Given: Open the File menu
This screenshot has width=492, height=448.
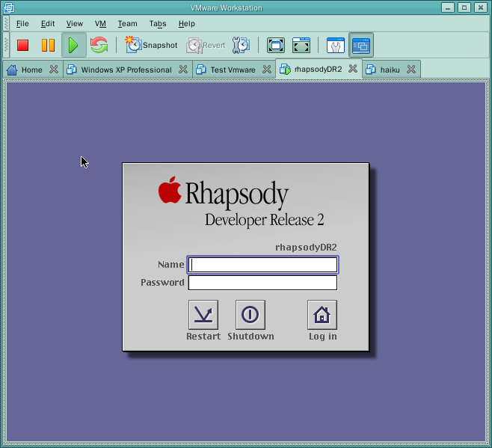Looking at the screenshot, I should click(22, 23).
